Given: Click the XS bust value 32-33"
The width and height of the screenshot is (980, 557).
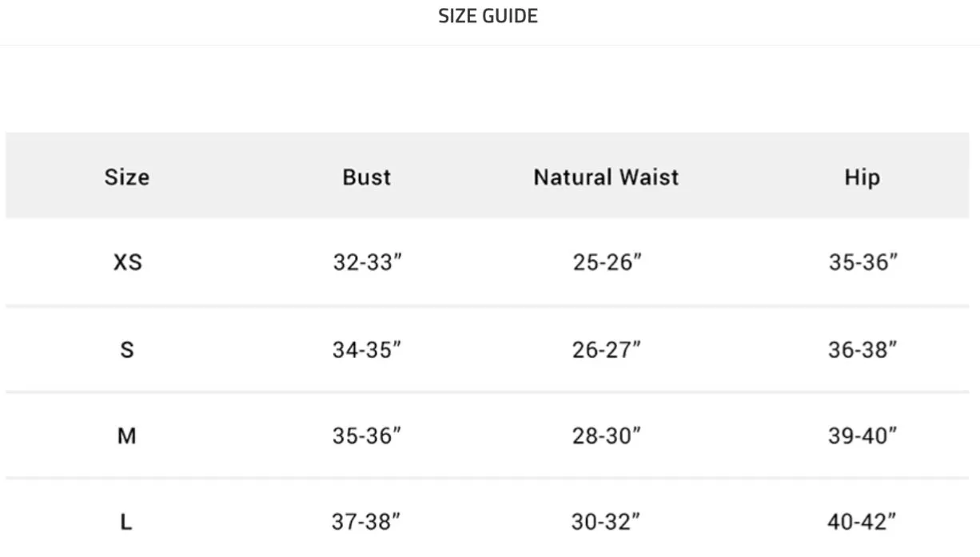Looking at the screenshot, I should 367,262.
